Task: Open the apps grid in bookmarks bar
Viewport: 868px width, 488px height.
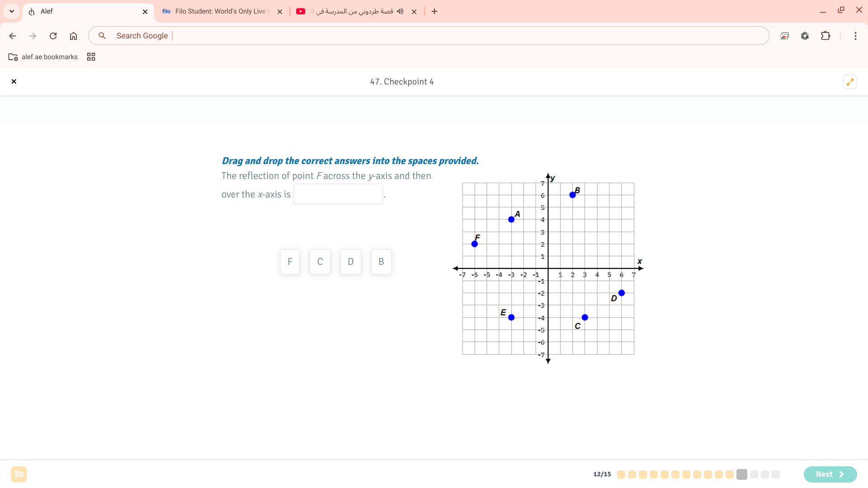Action: pos(91,57)
